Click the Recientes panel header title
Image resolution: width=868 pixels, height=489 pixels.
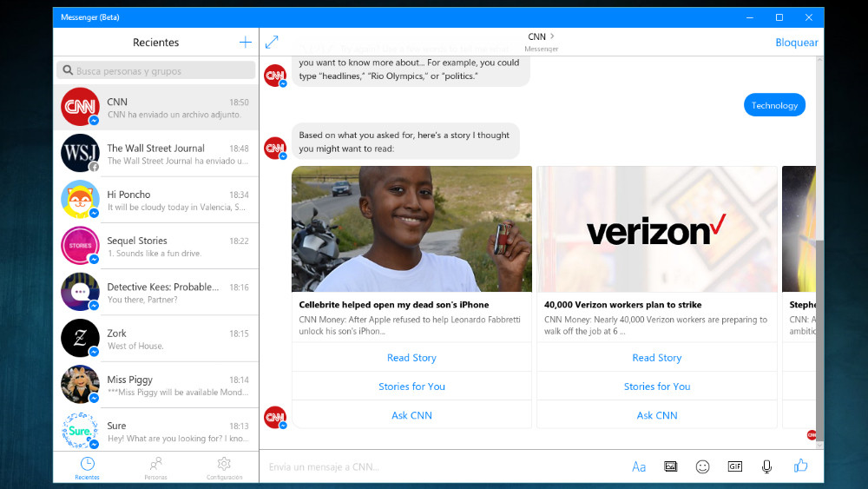pos(156,42)
